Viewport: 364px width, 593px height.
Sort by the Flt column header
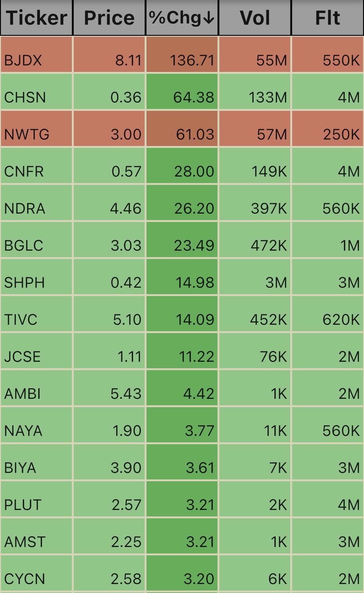[328, 18]
